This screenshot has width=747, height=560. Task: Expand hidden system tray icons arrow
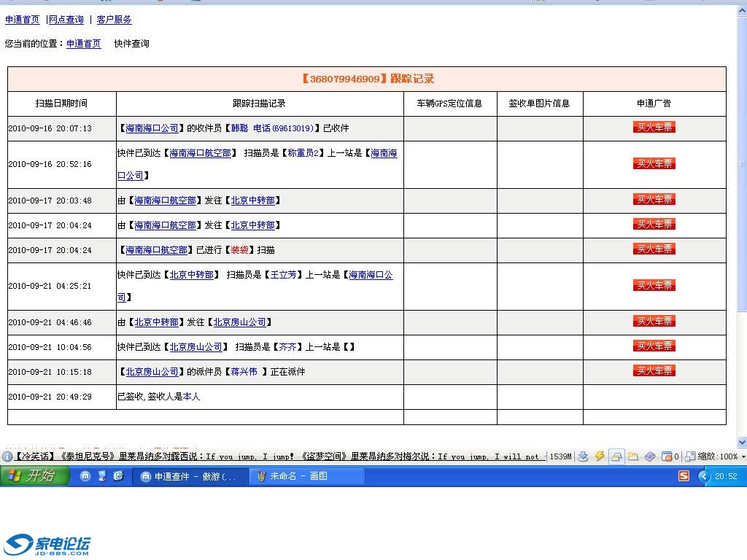pos(704,476)
